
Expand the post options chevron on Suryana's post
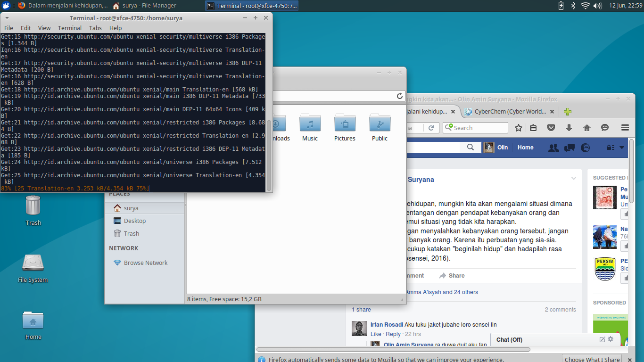pos(574,178)
